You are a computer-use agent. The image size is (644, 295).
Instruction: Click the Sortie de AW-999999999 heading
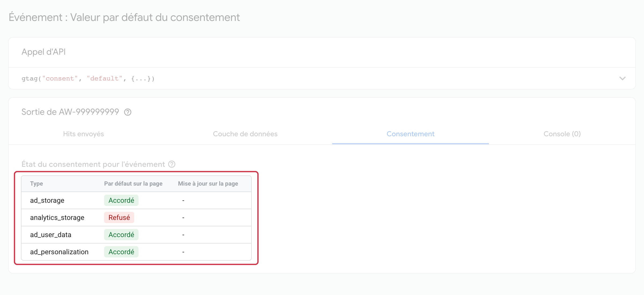[x=70, y=112]
